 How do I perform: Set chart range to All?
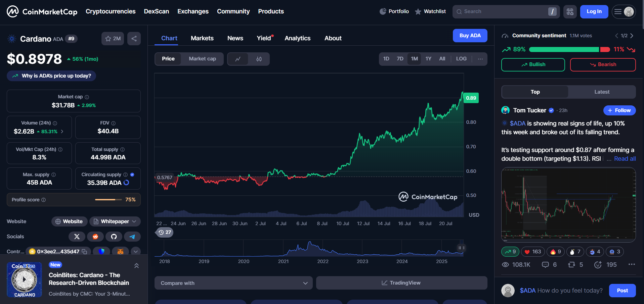tap(442, 59)
